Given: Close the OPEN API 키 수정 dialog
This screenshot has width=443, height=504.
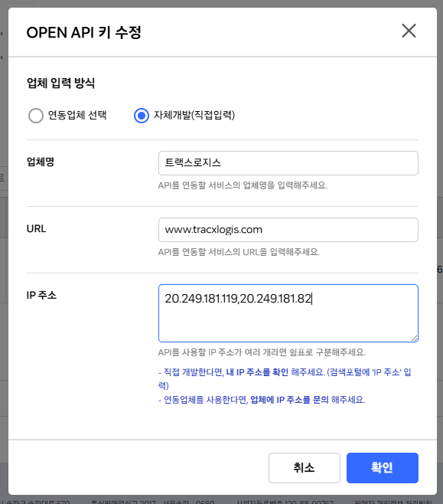Looking at the screenshot, I should 409,31.
